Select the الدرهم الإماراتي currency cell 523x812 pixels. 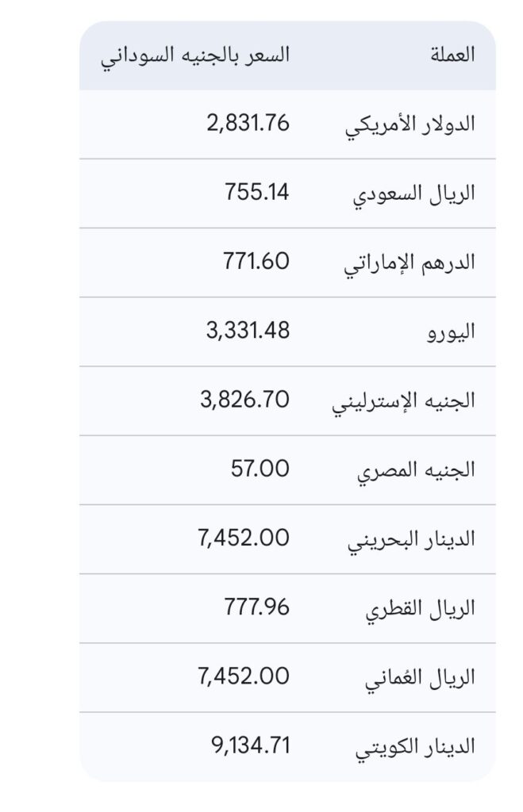[x=409, y=263]
